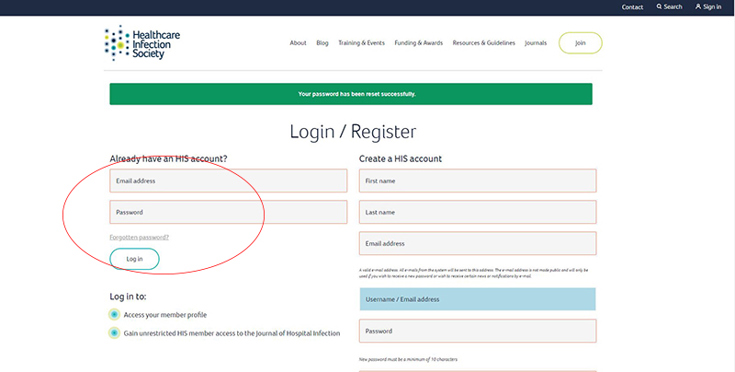Click the bullet icon beside Gain unrestricted HIS member access

point(114,333)
